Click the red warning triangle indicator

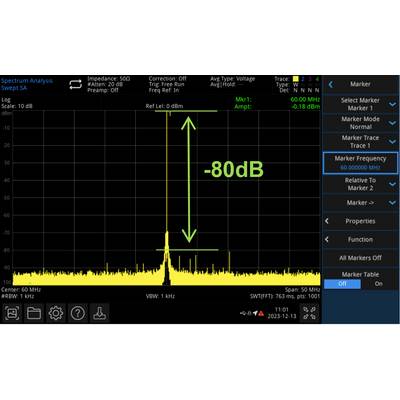tap(261, 313)
